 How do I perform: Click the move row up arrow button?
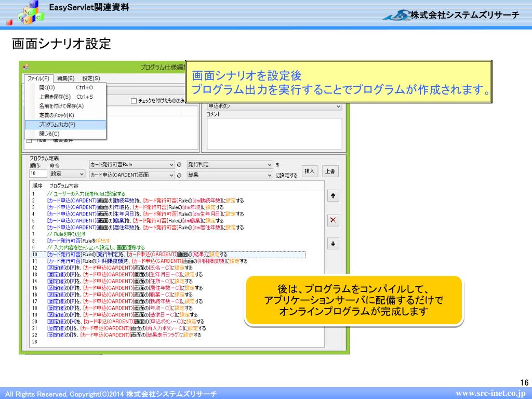333,196
